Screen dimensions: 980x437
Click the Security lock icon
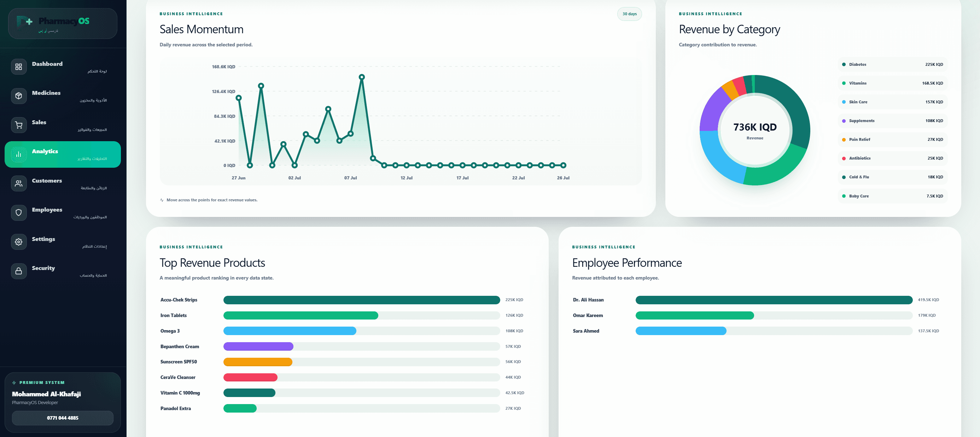[19, 271]
